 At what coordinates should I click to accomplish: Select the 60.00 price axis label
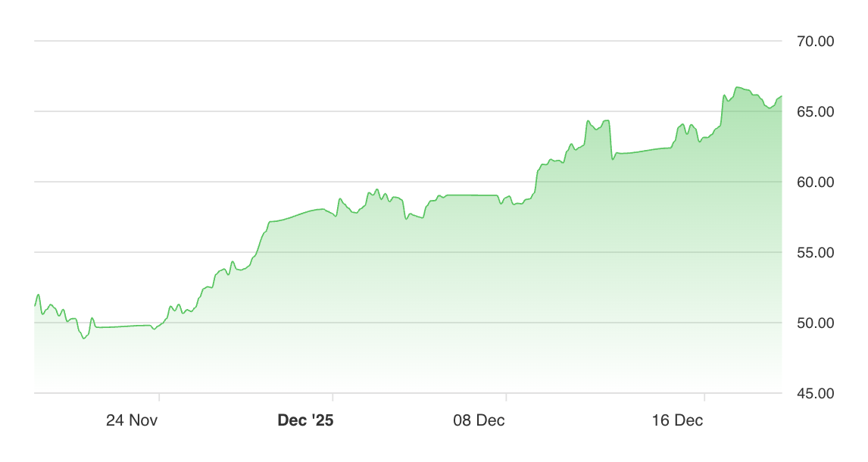click(815, 183)
